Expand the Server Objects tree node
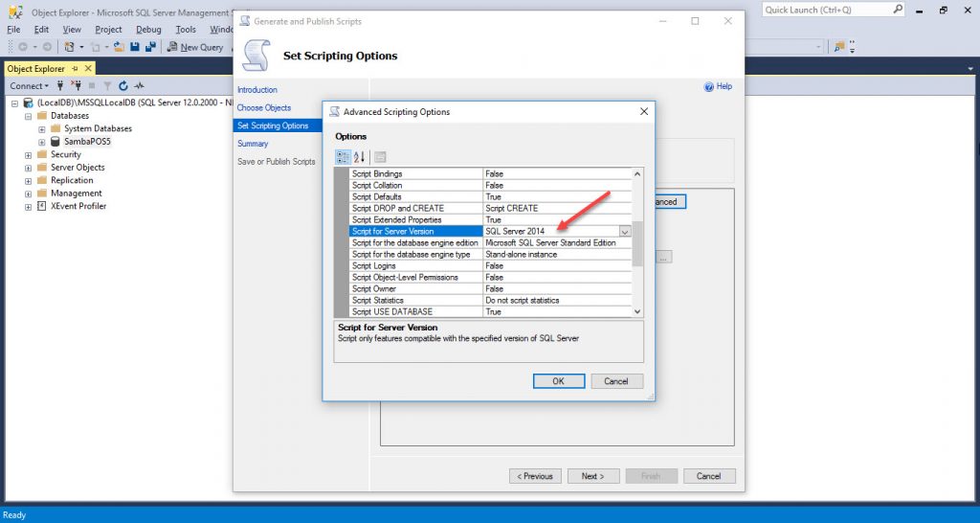980x523 pixels. tap(28, 168)
